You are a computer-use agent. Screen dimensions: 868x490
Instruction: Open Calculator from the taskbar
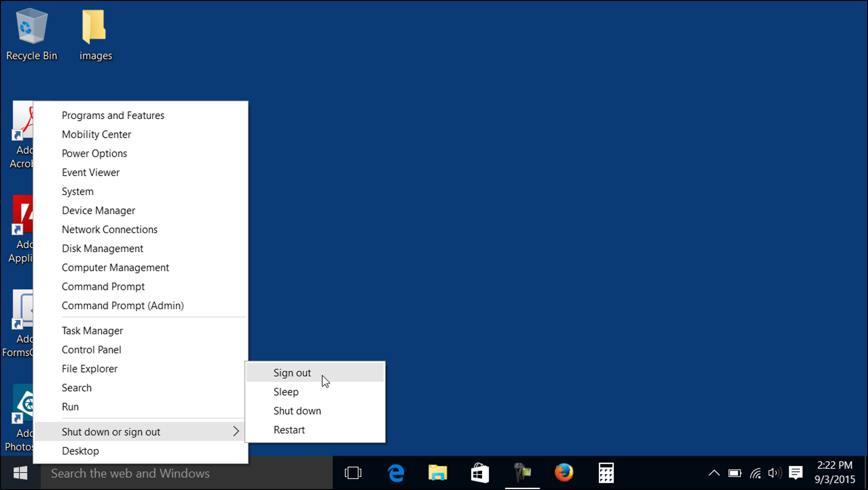coord(606,473)
